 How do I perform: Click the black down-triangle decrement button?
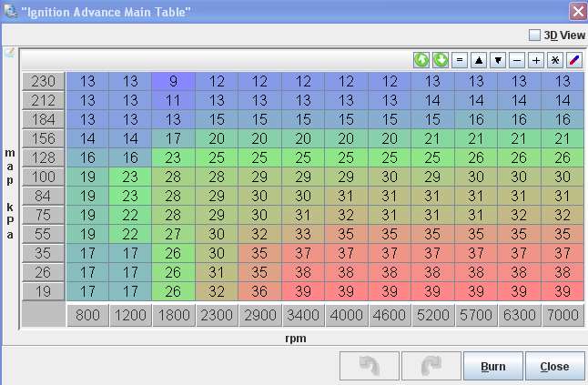pyautogui.click(x=498, y=60)
